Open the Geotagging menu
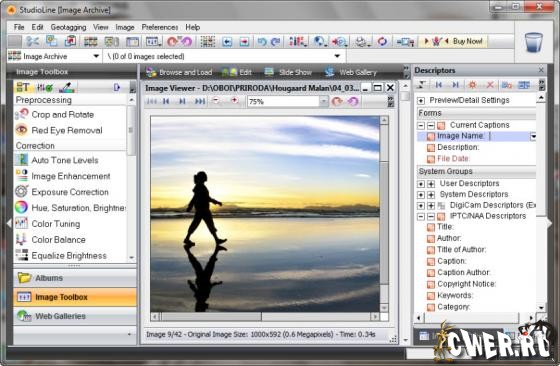The height and width of the screenshot is (366, 560). (68, 27)
